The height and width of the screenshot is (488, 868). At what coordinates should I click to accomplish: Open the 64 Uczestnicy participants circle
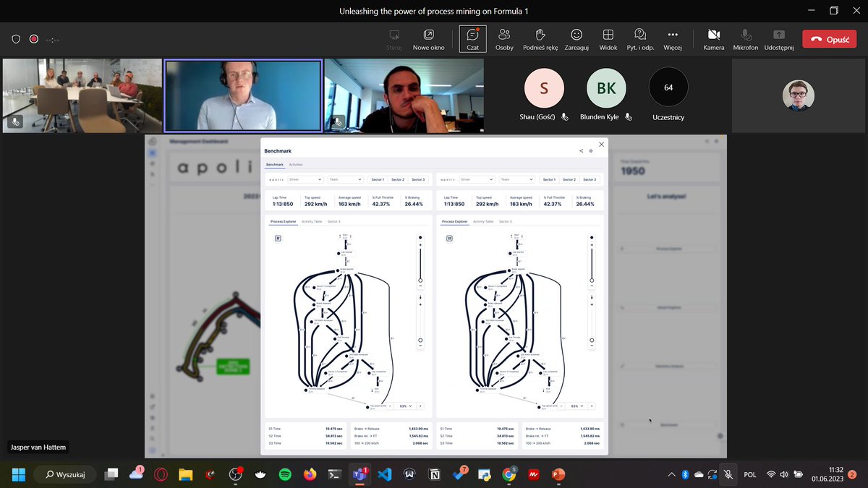click(668, 87)
